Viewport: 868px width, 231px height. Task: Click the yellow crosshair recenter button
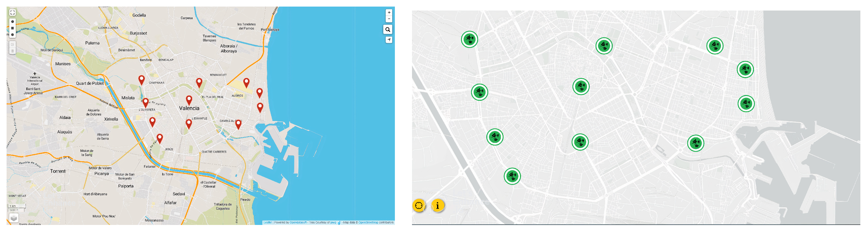419,205
